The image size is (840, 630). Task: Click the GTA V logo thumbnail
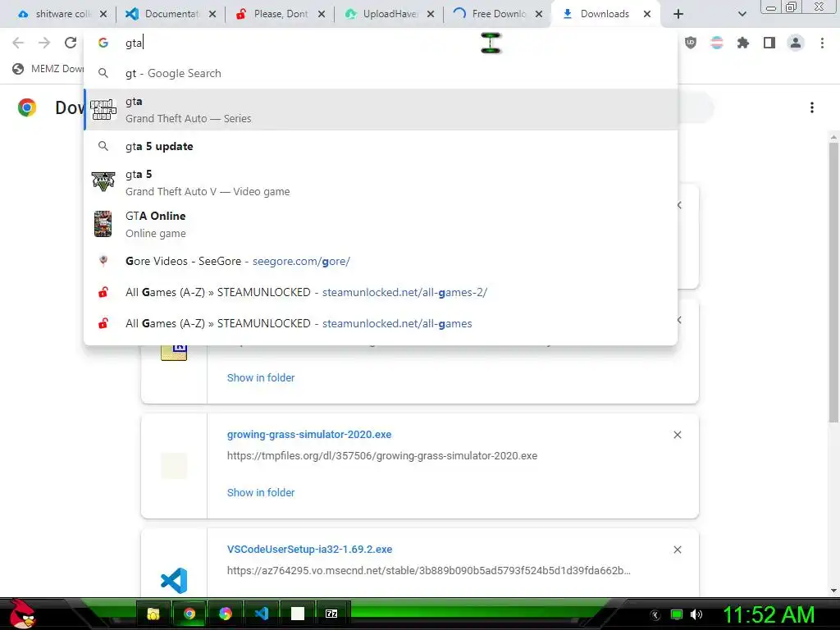click(103, 181)
